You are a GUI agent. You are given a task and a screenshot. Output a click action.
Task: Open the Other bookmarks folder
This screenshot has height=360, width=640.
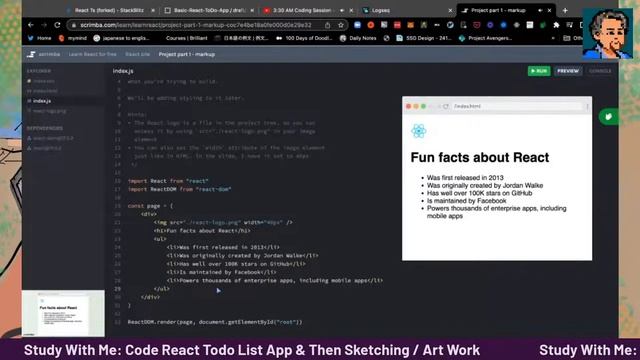pos(572,38)
